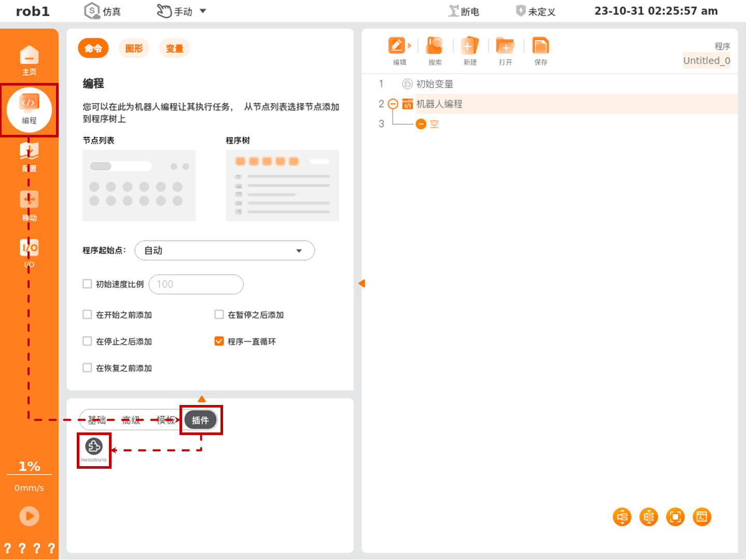Collapse the 机器人编程 tree node
This screenshot has height=560, width=746.
point(393,104)
